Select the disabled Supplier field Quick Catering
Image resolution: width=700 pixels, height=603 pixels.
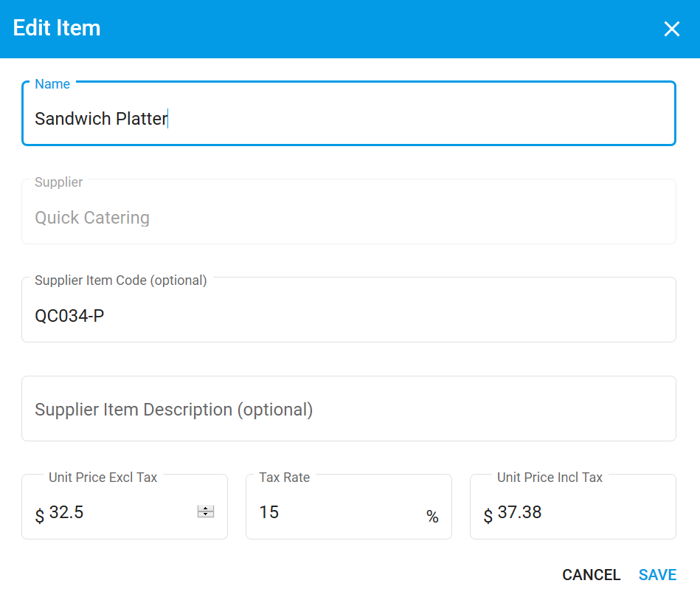(x=348, y=218)
